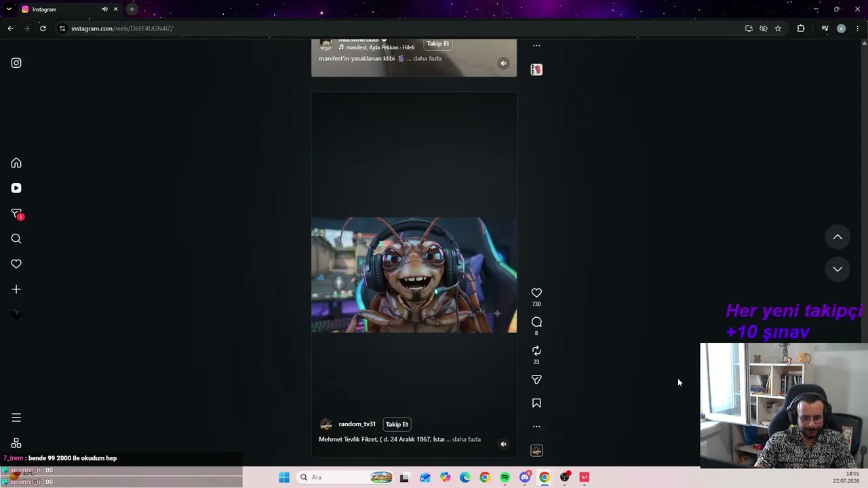Open Spotify from the taskbar
Viewport: 868px width, 488px height.
point(505,477)
